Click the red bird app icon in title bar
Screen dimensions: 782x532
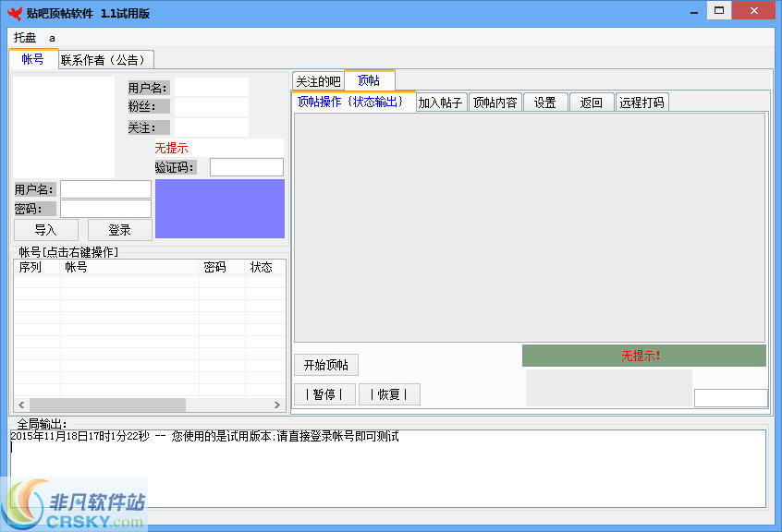tap(15, 13)
